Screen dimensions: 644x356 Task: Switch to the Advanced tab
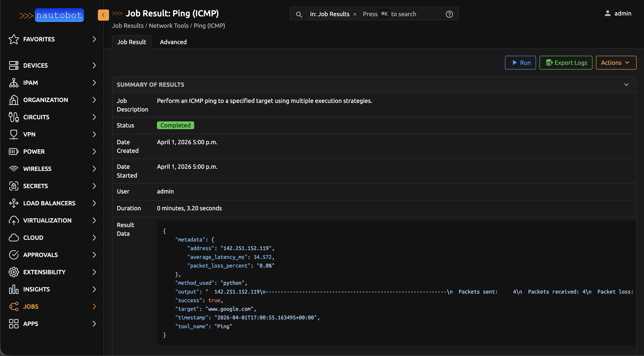click(x=173, y=42)
